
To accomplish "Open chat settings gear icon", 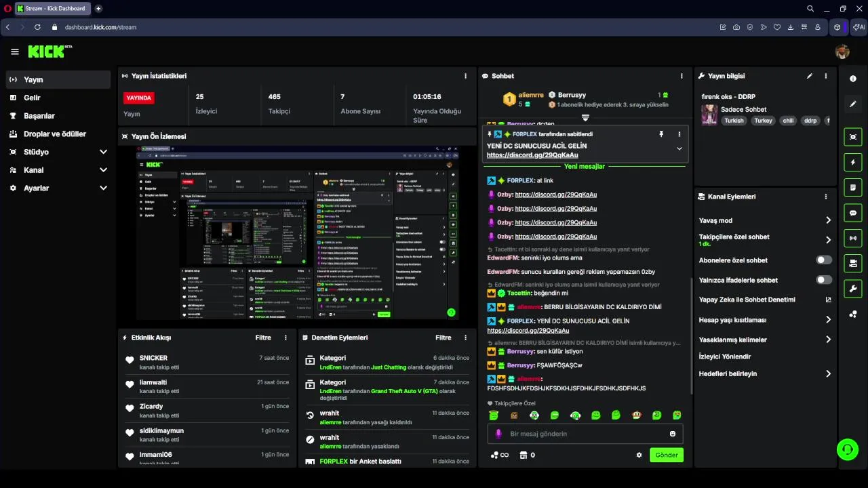I will pos(639,455).
